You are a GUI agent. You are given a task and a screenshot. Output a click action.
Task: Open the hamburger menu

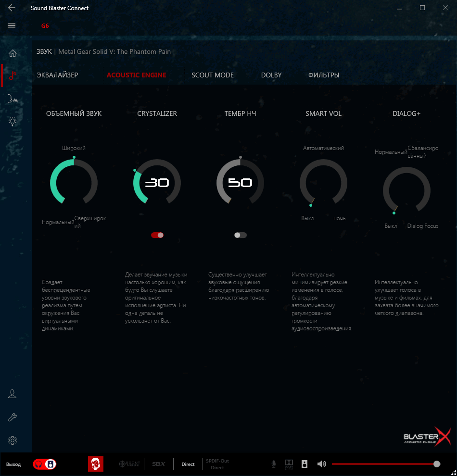pyautogui.click(x=12, y=25)
